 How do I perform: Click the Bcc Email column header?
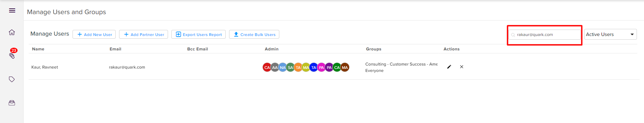coord(198,49)
